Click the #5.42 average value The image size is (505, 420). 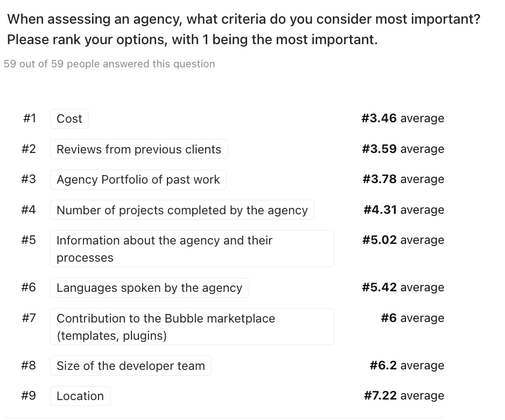pos(403,288)
